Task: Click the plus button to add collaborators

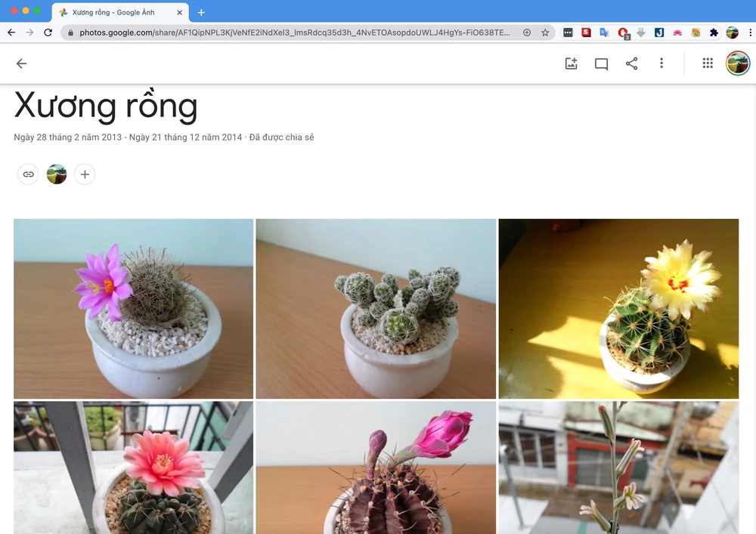Action: [x=85, y=174]
